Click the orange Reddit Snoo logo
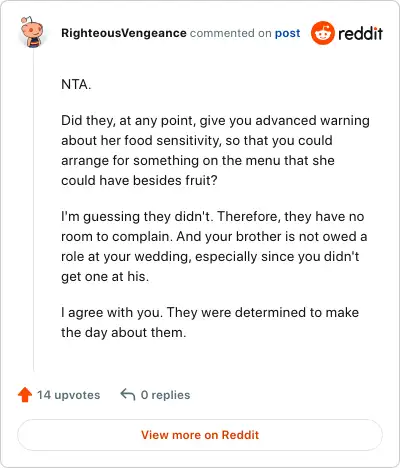The height and width of the screenshot is (468, 400). [322, 33]
